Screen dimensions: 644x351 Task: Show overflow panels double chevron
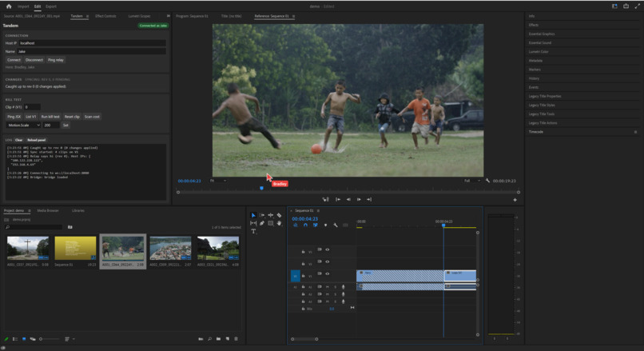coord(168,16)
